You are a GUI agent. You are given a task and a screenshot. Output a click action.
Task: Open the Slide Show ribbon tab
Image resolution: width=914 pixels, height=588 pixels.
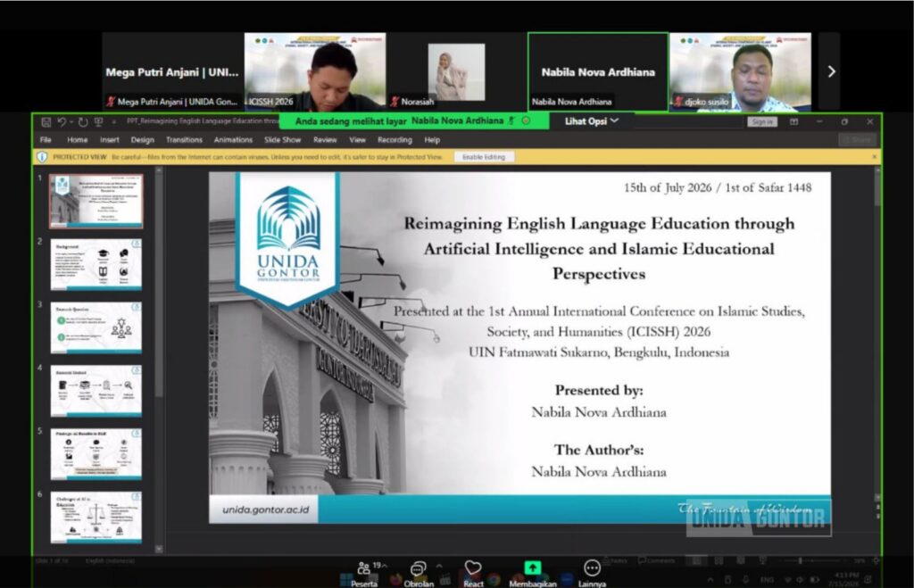click(282, 140)
